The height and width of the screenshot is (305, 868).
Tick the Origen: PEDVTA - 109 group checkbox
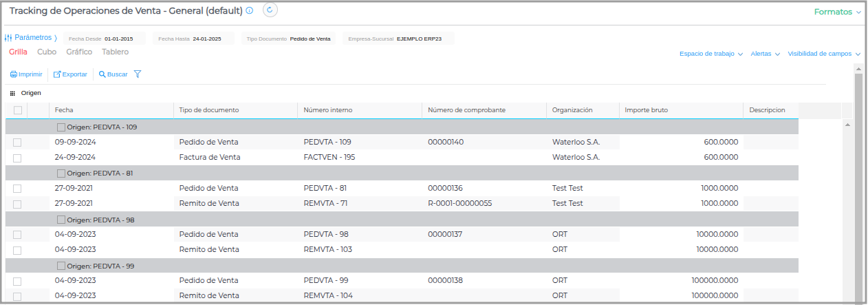click(x=61, y=127)
